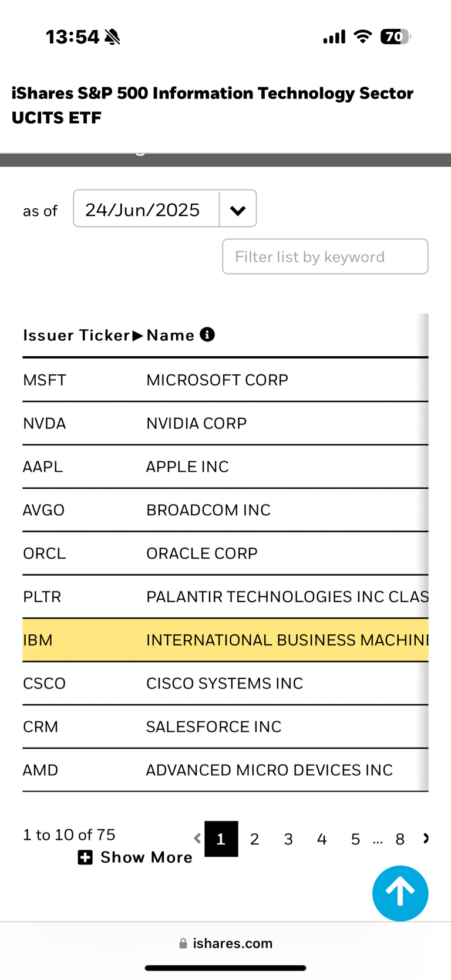
Task: Jump to page 8 of holdings
Action: click(x=400, y=839)
